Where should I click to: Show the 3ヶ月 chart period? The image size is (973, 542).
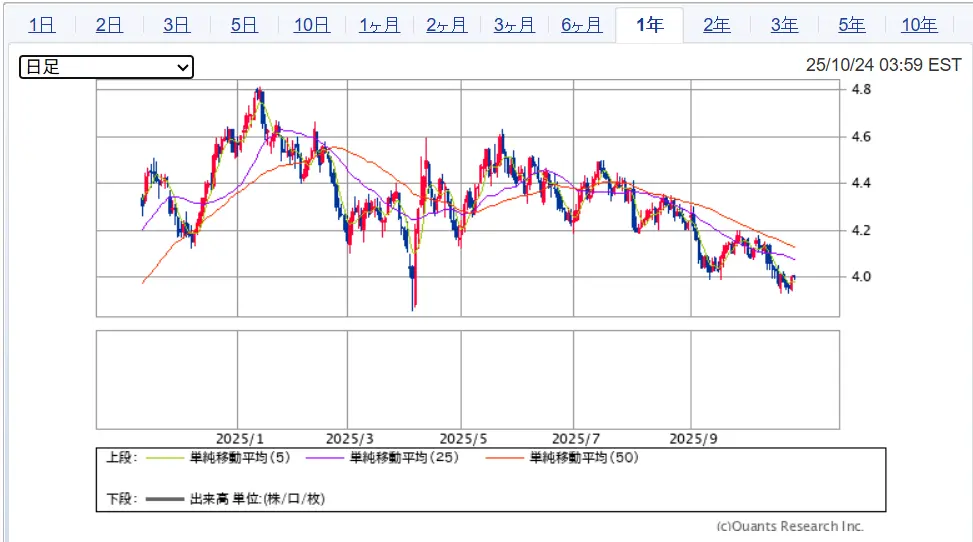[x=514, y=25]
